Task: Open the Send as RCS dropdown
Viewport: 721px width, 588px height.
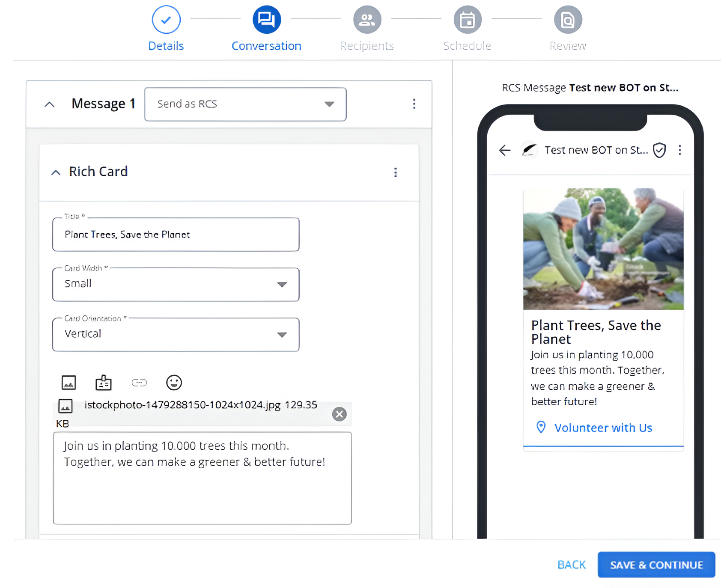Action: coord(245,104)
